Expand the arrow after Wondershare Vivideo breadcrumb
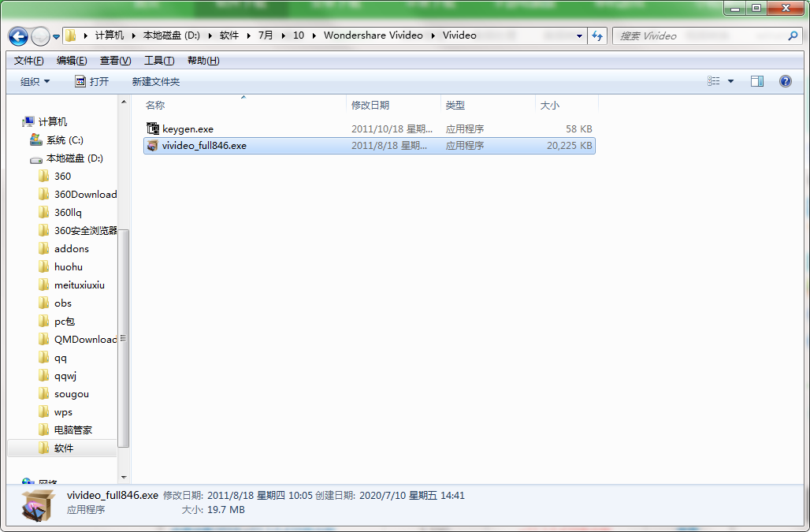Viewport: 810px width, 532px height. click(433, 35)
